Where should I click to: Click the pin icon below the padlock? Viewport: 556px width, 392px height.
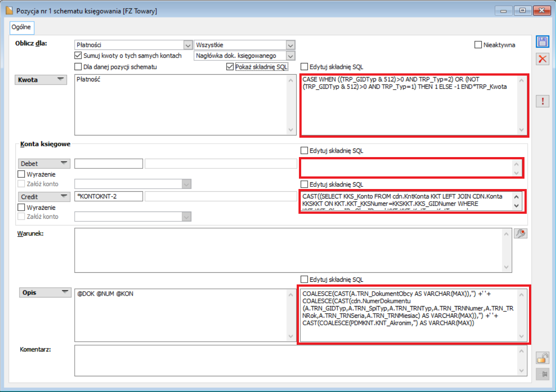click(x=542, y=374)
